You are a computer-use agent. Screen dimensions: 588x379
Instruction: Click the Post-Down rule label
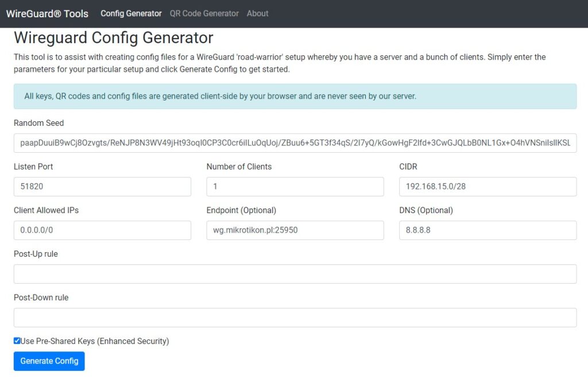coord(41,297)
